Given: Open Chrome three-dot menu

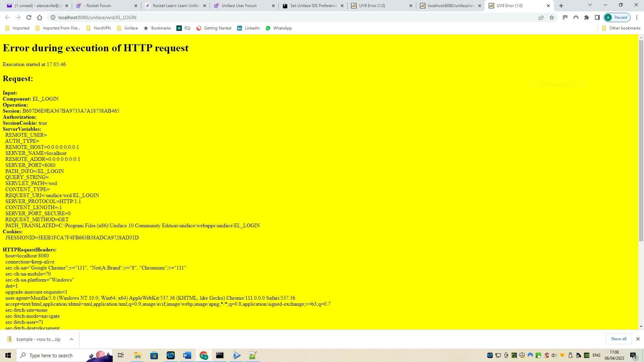Looking at the screenshot, I should click(x=637, y=17).
